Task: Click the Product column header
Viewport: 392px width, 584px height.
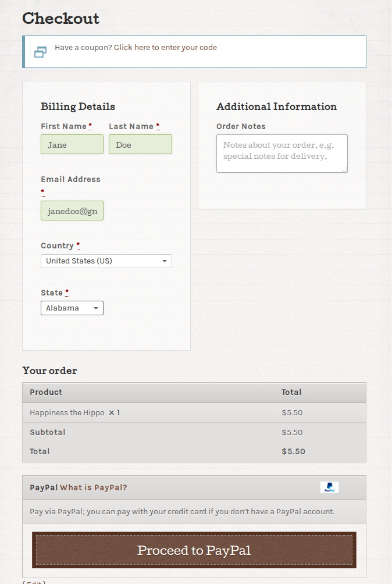Action: tap(46, 392)
